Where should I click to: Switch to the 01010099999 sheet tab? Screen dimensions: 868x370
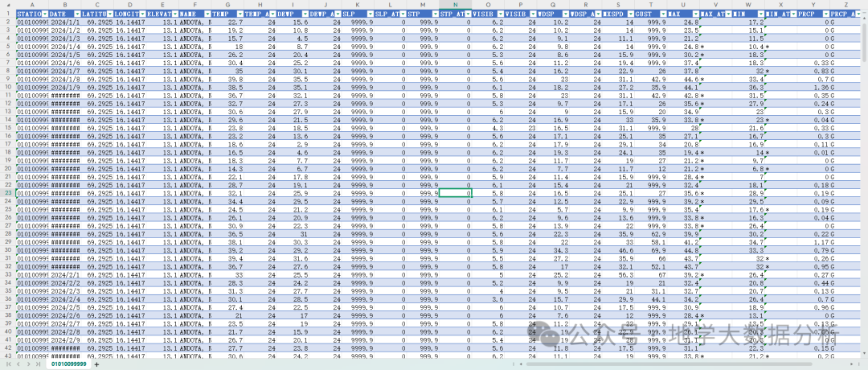point(69,364)
